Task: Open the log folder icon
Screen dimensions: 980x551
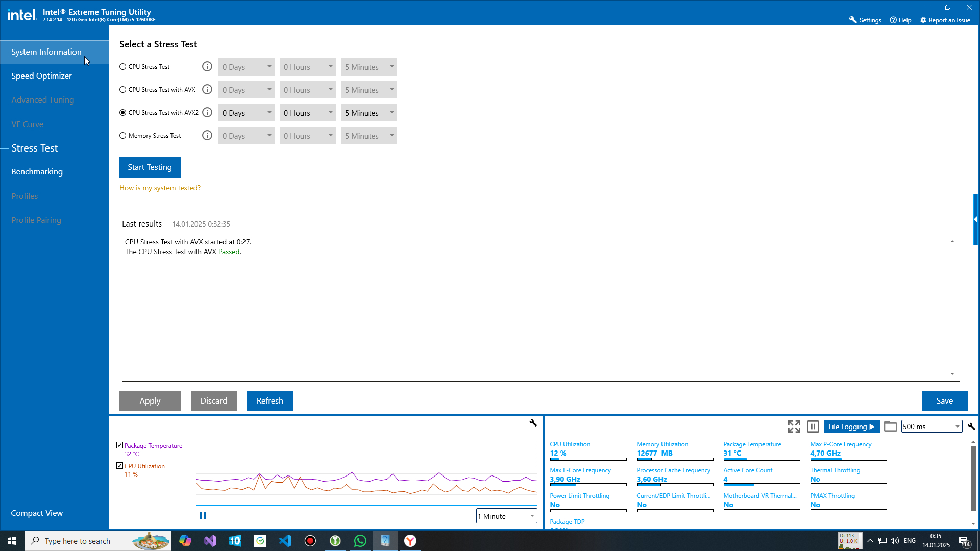Action: pos(890,427)
